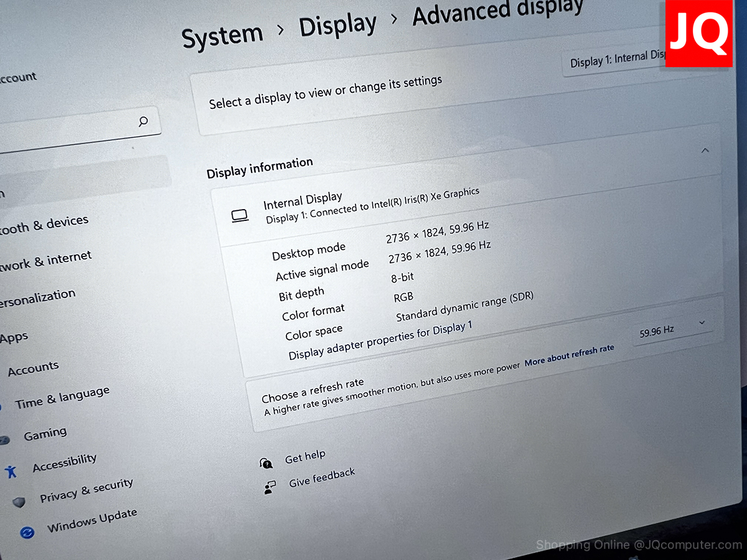Click the Choose a refresh rate heading
Viewport: 747px width, 560px height.
(312, 390)
